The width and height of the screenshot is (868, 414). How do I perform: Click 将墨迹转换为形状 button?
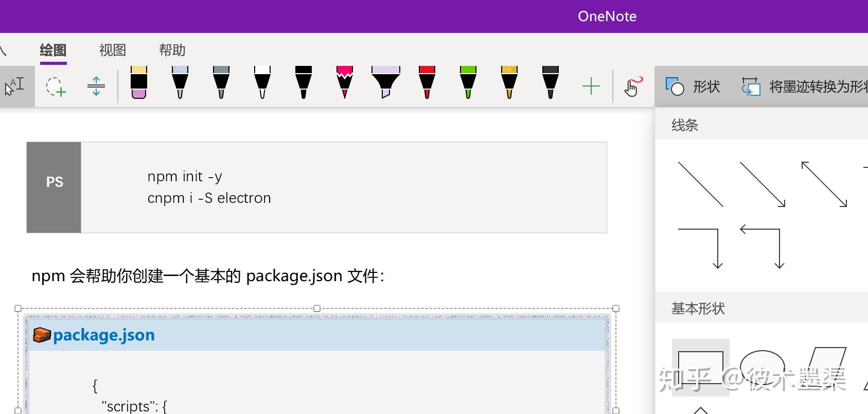coord(804,87)
